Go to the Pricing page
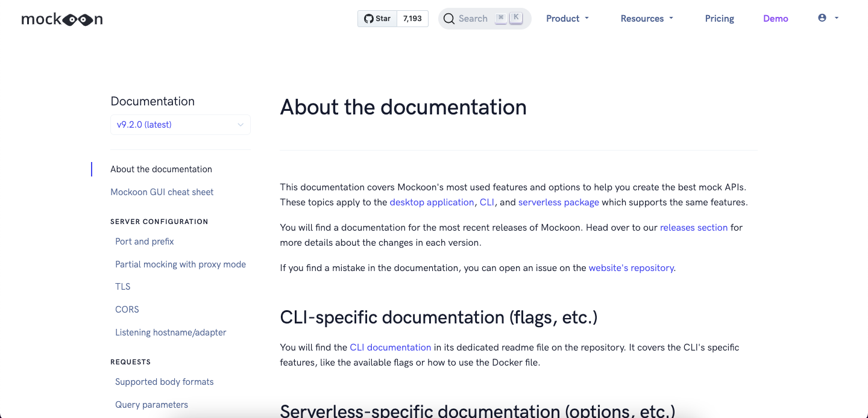Viewport: 868px width, 418px height. pos(720,19)
